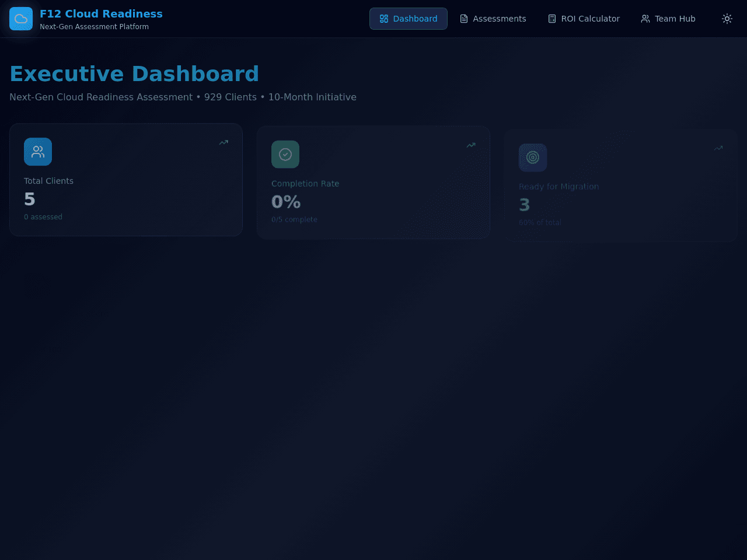Screen dimensions: 747x560
Task: Click the "Ready for Migration" label
Action: tap(558, 187)
